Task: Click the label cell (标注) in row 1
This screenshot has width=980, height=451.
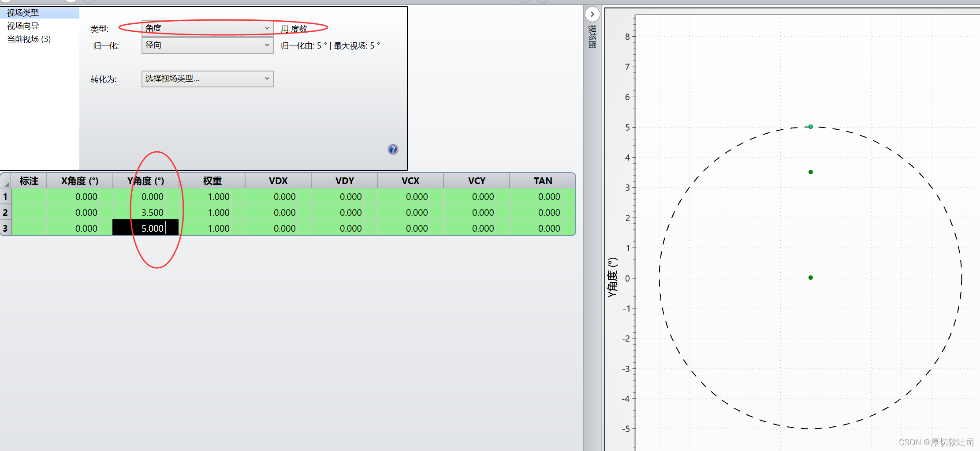Action: pos(29,197)
